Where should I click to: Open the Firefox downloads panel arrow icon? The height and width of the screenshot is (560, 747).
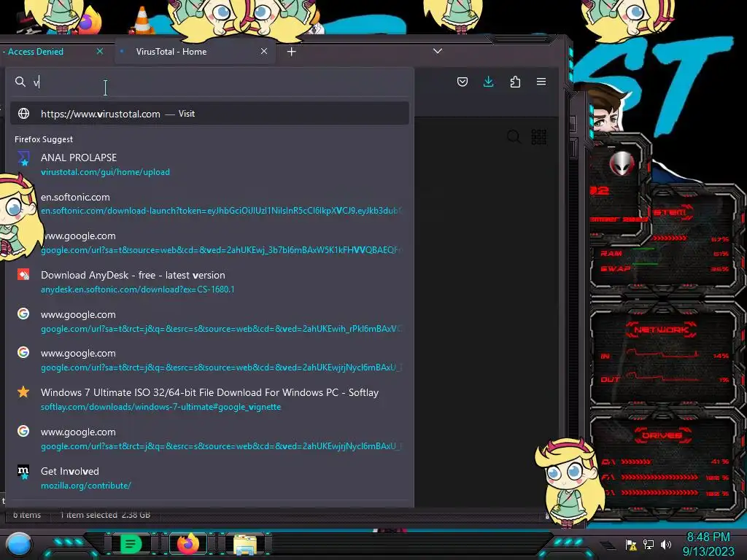488,82
